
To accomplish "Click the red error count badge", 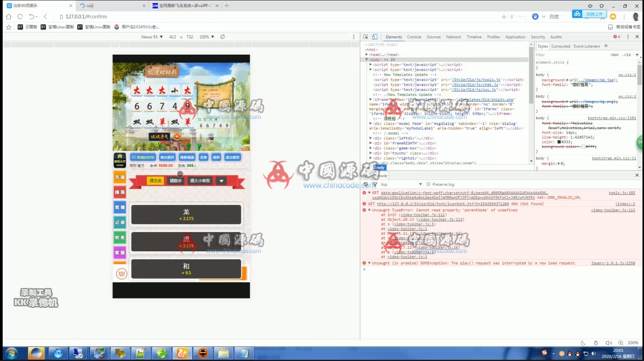I will coord(617,37).
